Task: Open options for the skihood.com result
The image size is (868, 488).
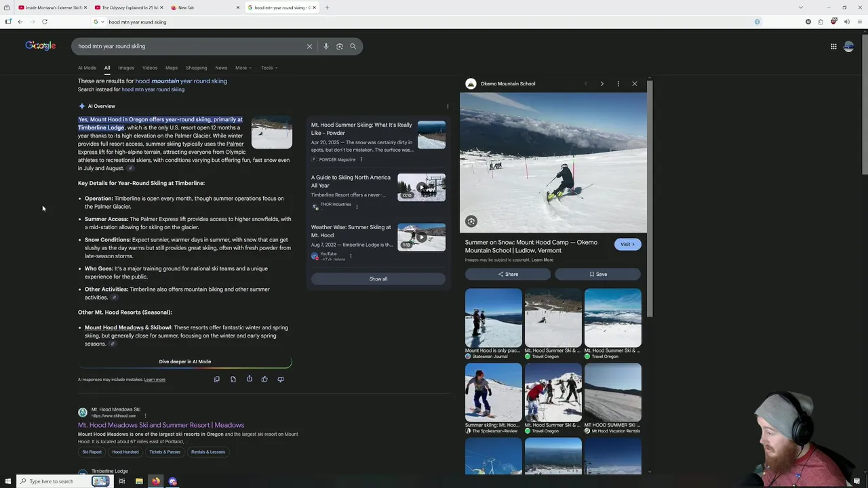Action: (x=145, y=415)
